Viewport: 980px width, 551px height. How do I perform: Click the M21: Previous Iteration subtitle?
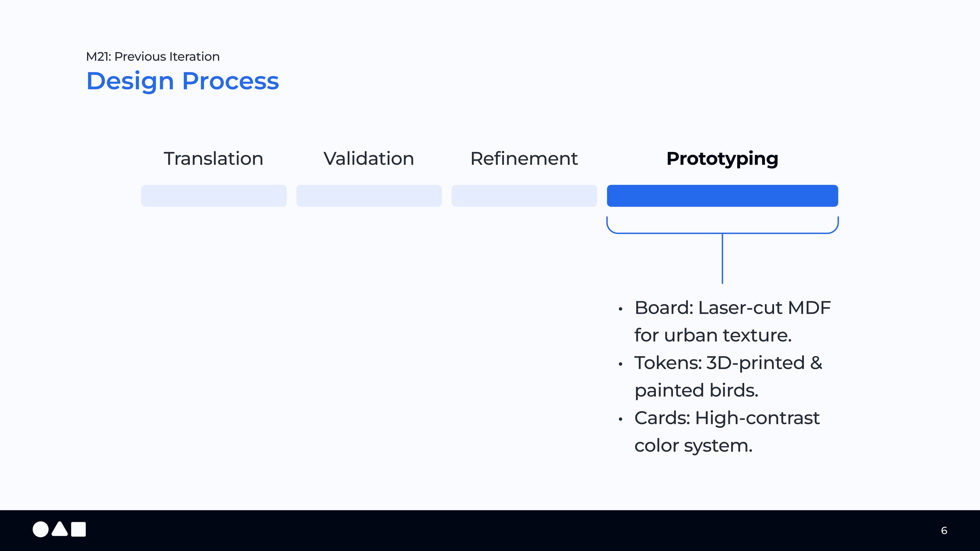pyautogui.click(x=153, y=57)
